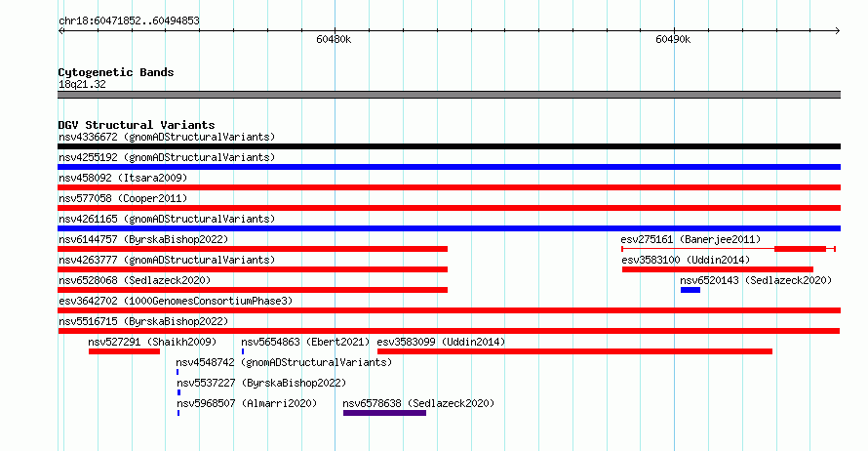868x451 pixels.
Task: Open the nsv4548742 gnomAD variant label
Action: coord(284,362)
